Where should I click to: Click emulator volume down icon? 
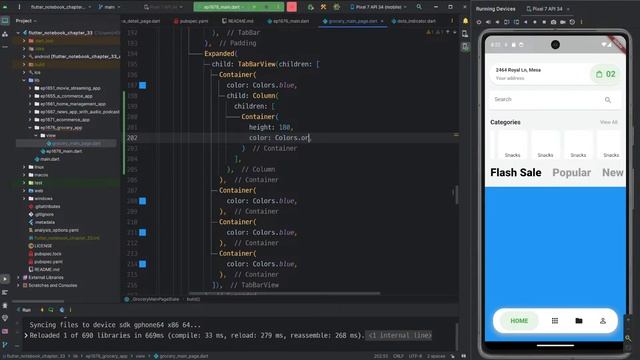coord(497,22)
